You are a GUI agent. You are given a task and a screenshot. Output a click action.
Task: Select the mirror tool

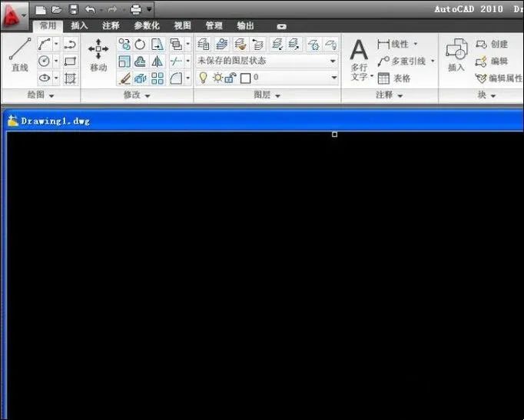[x=157, y=61]
